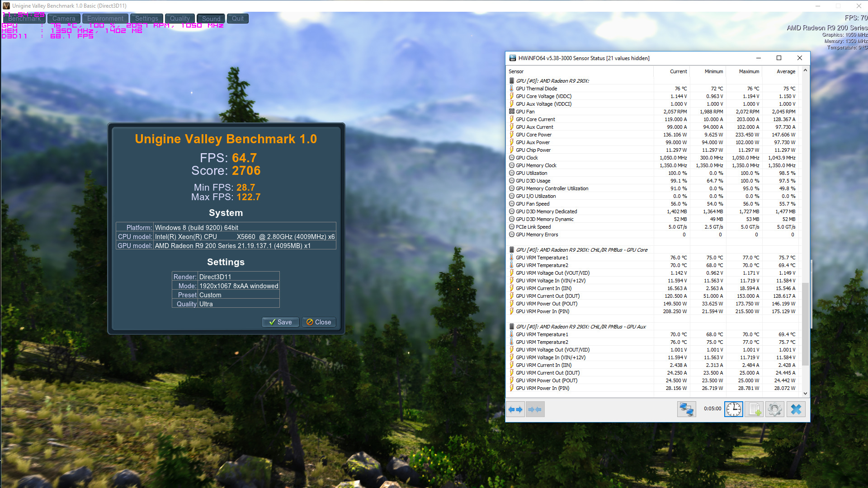The width and height of the screenshot is (868, 488).
Task: Click the GPU Utilization sensor icon
Action: [x=512, y=173]
